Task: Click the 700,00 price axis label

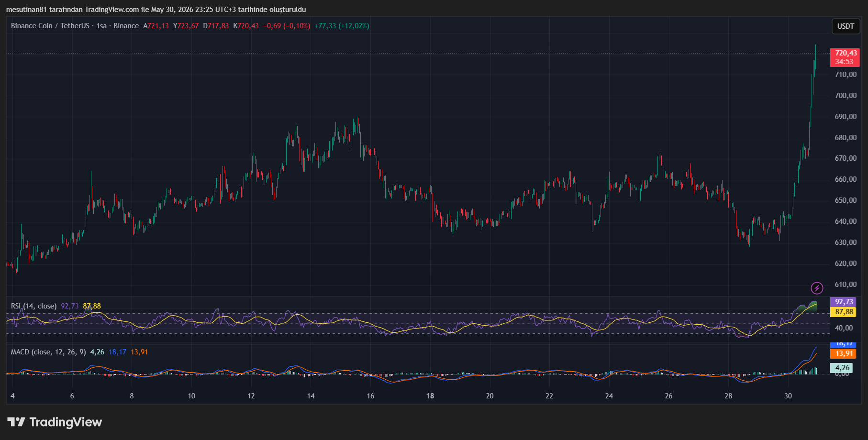Action: tap(846, 96)
